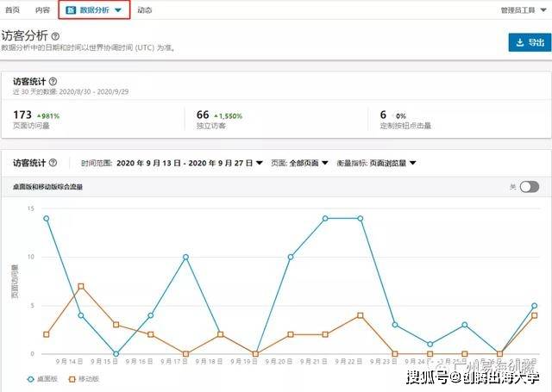The height and width of the screenshot is (392, 552).
Task: Go to the 首页 tab
Action: click(x=15, y=10)
